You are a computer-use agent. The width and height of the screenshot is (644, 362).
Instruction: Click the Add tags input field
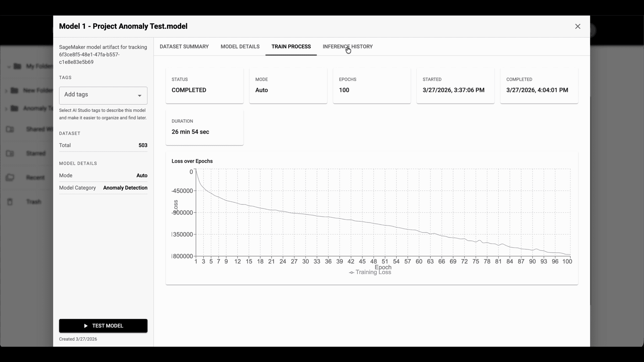[x=97, y=95]
